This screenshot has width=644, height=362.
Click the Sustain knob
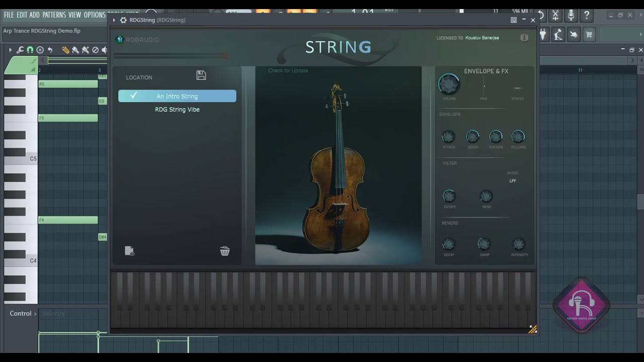click(496, 136)
